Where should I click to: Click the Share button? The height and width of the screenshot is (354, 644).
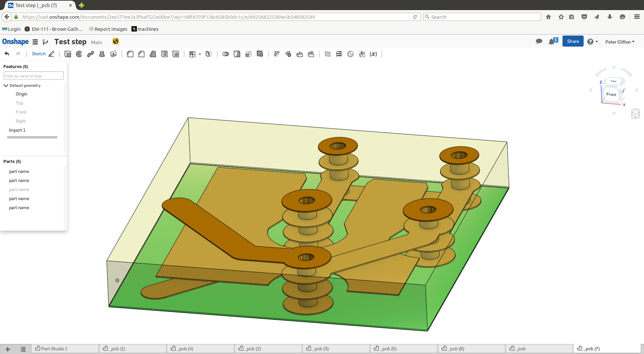[573, 41]
